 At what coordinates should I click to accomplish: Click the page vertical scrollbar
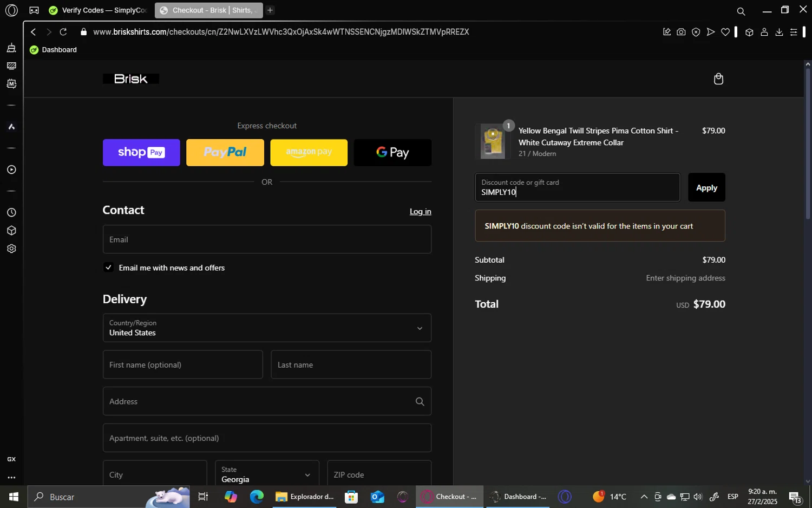point(808,144)
